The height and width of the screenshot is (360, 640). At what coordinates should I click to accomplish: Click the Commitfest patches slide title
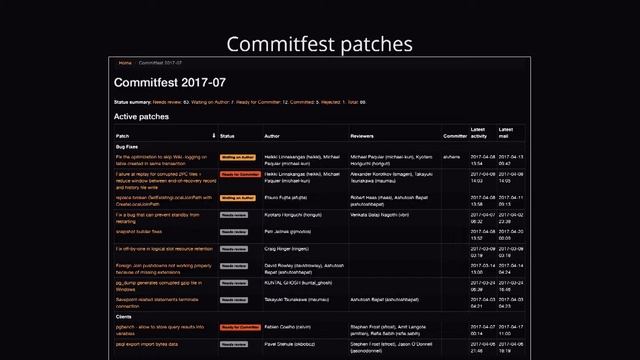pyautogui.click(x=320, y=44)
